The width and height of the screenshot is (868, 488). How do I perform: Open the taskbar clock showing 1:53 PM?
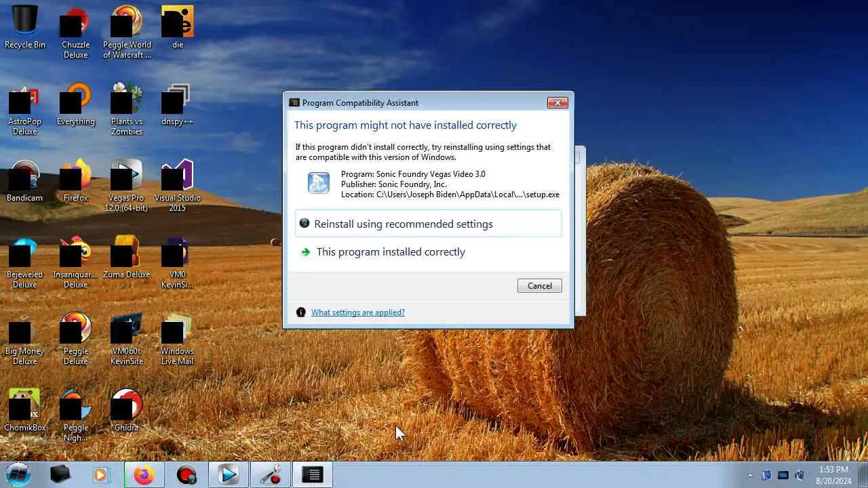tap(833, 475)
